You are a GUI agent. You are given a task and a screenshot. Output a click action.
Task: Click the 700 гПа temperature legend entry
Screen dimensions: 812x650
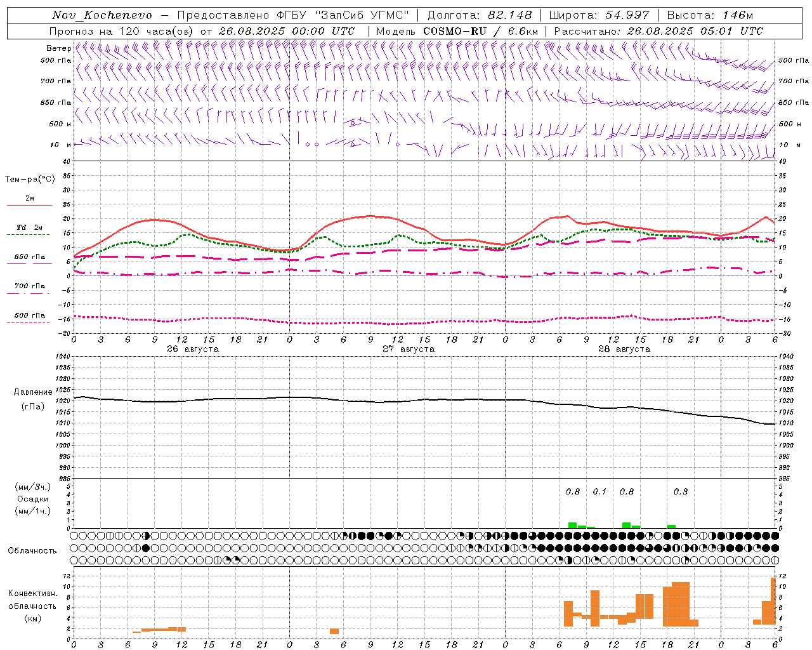30,286
